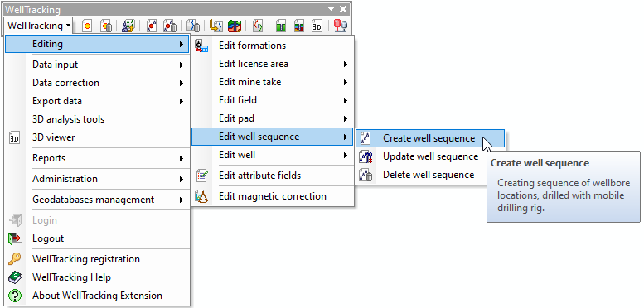The image size is (644, 308).
Task: Click the key icon for WellTracking registration
Action: [14, 259]
